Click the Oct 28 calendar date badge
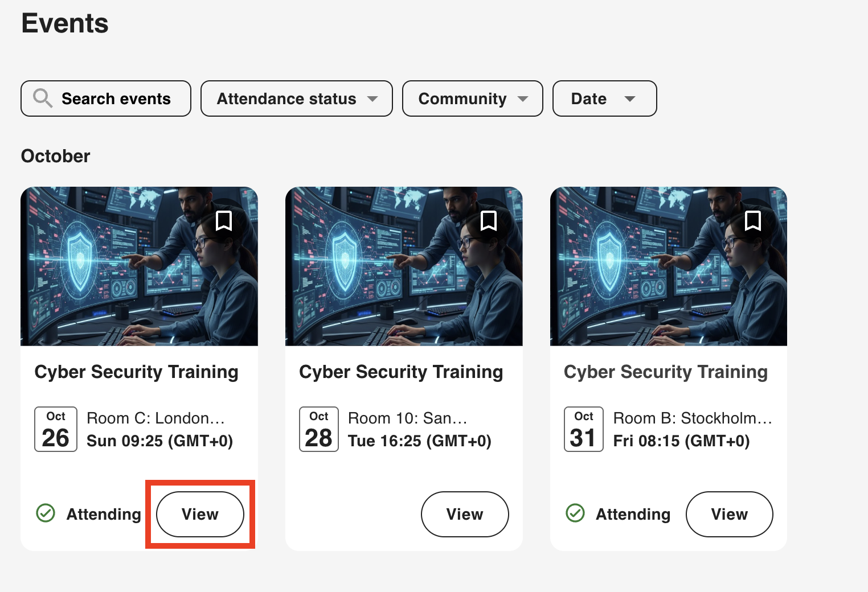The height and width of the screenshot is (592, 868). tap(319, 429)
